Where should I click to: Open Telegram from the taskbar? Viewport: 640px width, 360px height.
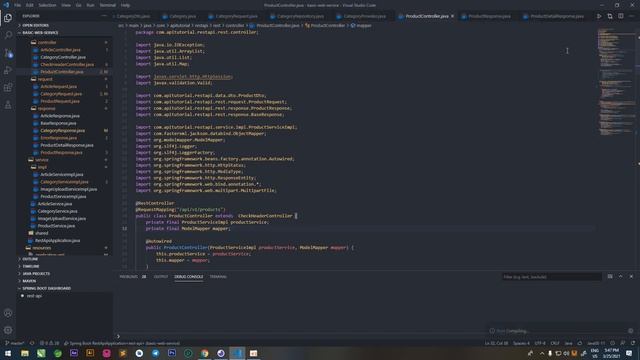coord(156,353)
